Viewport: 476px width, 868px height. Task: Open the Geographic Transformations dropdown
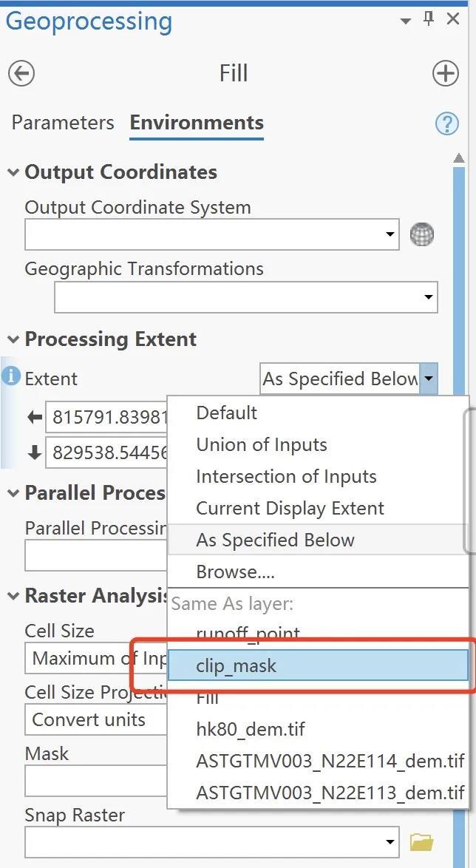click(428, 297)
